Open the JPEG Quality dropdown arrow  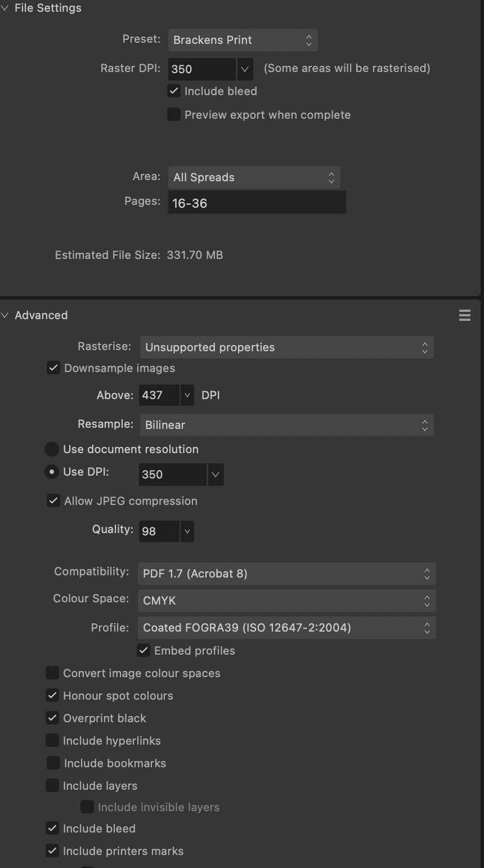187,531
